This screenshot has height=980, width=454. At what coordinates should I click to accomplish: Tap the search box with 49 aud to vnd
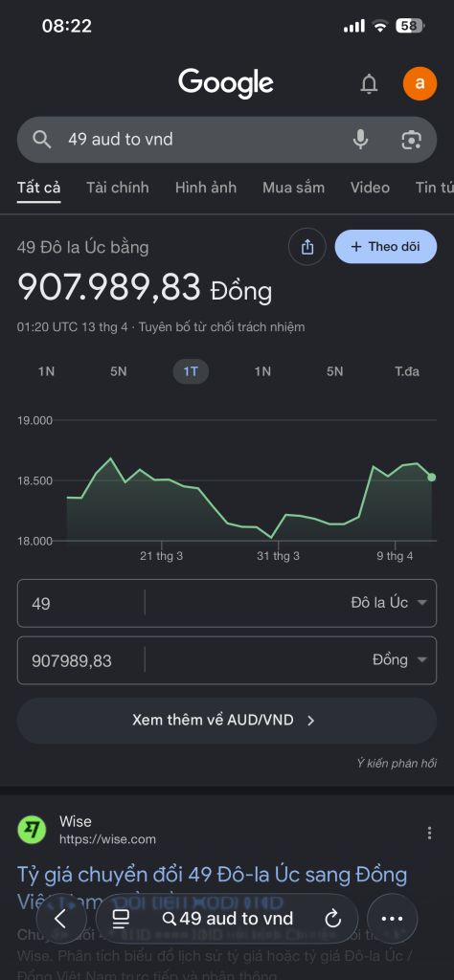click(226, 140)
